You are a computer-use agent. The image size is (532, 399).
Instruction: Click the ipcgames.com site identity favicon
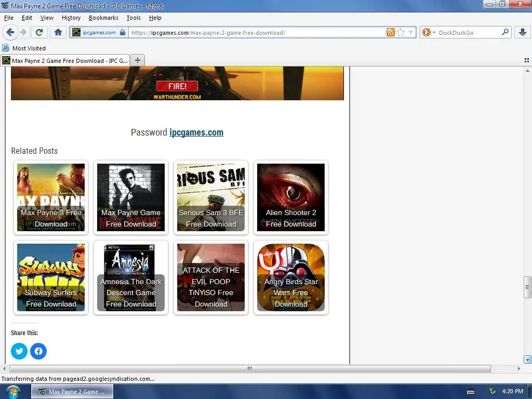click(x=76, y=32)
